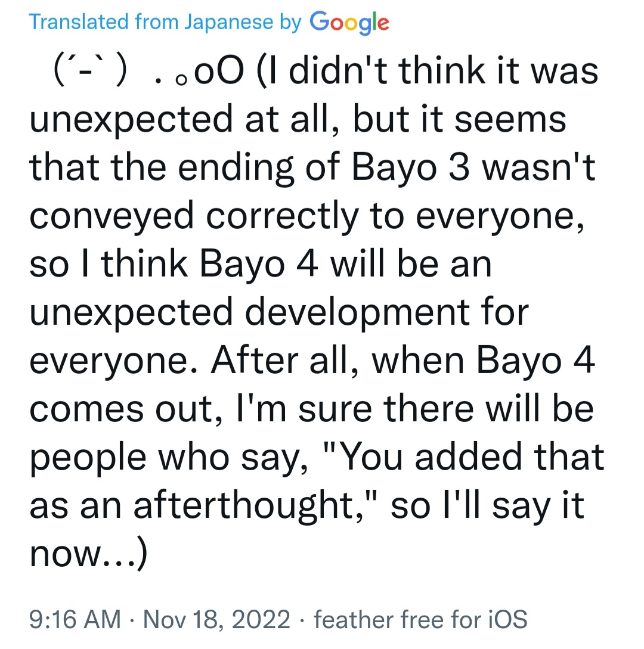Click the line starting "comes out, I'm sure"
Image resolution: width=644 pixels, height=649 pixels.
(311, 409)
